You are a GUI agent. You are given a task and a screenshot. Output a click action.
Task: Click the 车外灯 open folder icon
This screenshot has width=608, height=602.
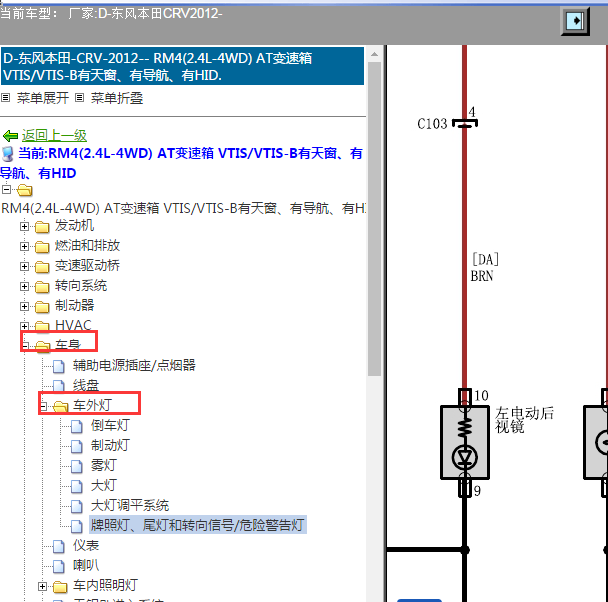(60, 407)
